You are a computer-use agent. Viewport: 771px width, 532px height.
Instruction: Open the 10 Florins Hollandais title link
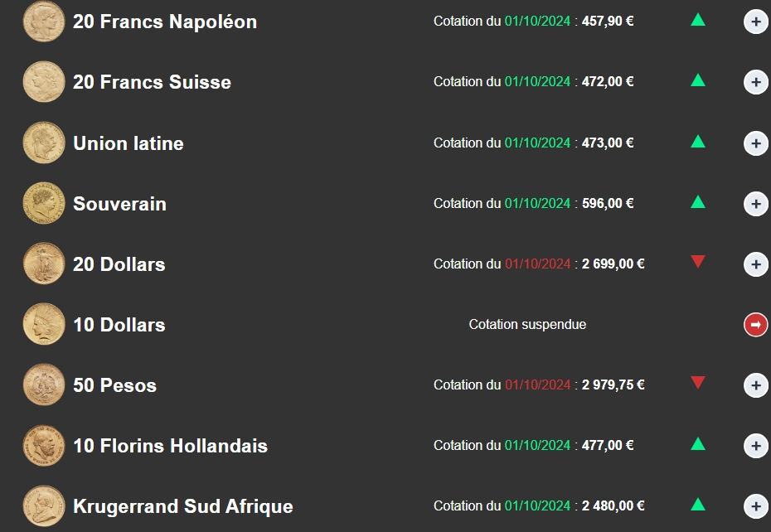point(170,446)
